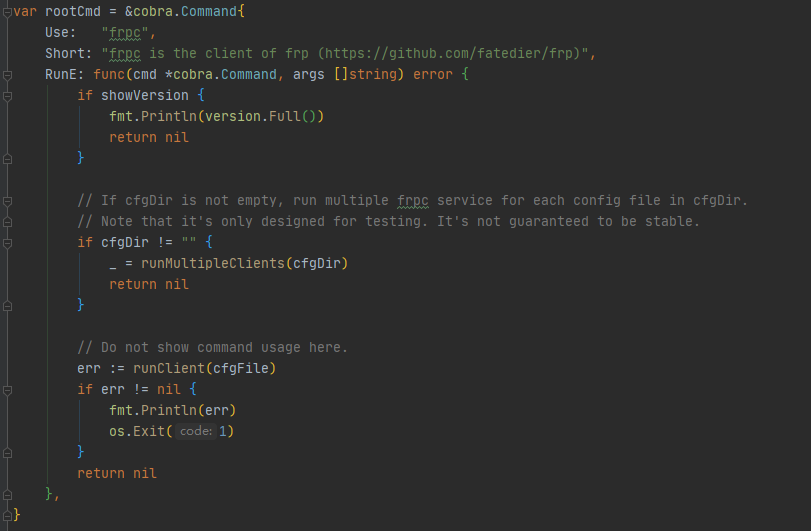Fold the 'if cfgDir != ""' block
The width and height of the screenshot is (811, 531).
pos(7,242)
